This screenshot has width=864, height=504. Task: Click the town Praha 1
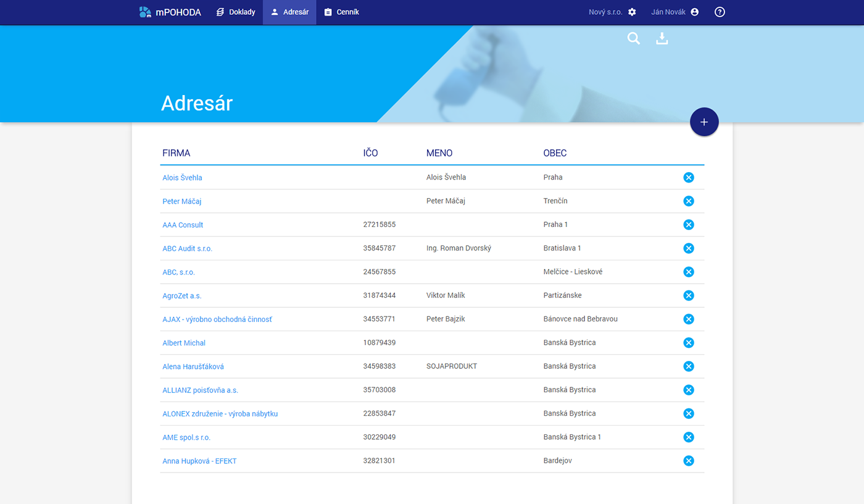[x=555, y=225]
